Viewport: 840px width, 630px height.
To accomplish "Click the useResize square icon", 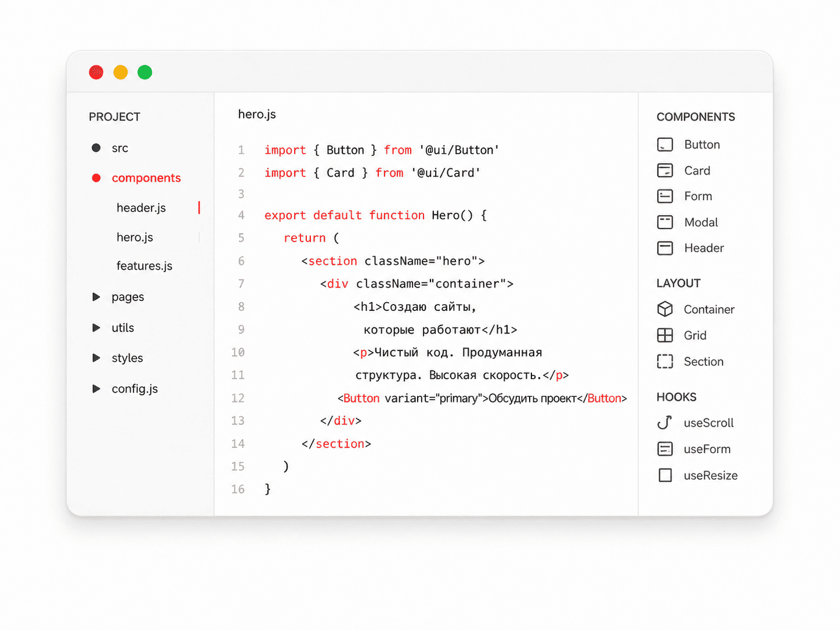I will (x=665, y=475).
